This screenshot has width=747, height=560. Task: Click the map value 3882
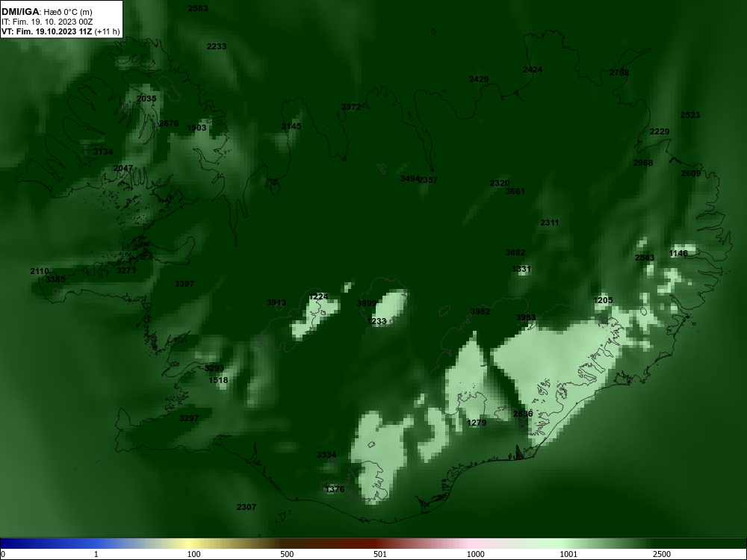515,252
